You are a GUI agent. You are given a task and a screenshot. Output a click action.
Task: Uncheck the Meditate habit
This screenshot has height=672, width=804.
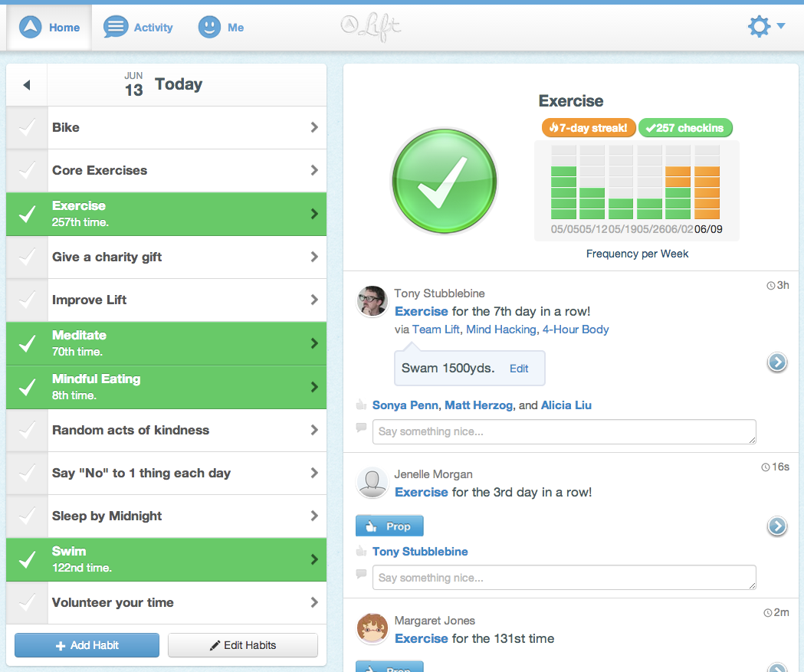[27, 343]
